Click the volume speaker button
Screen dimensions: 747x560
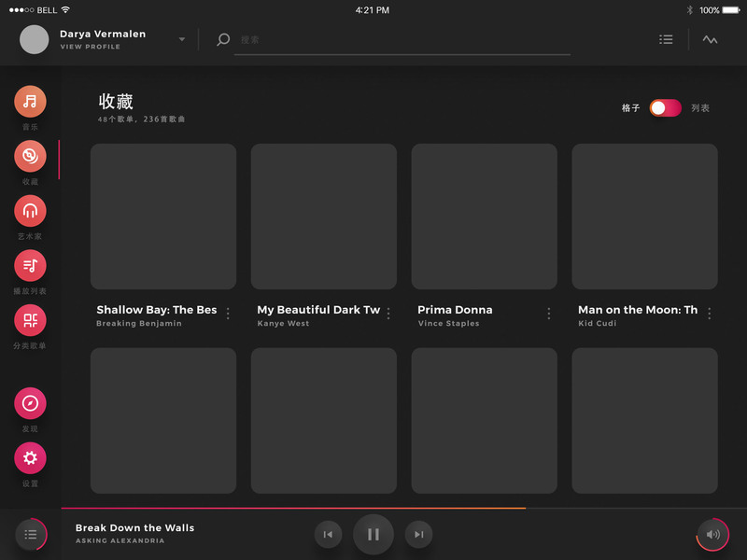[x=712, y=534]
